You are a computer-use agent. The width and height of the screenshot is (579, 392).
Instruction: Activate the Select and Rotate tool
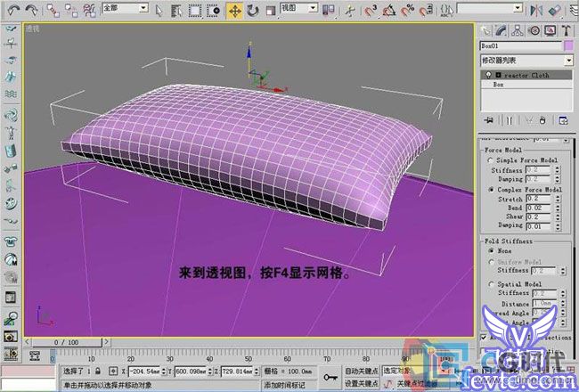point(253,11)
